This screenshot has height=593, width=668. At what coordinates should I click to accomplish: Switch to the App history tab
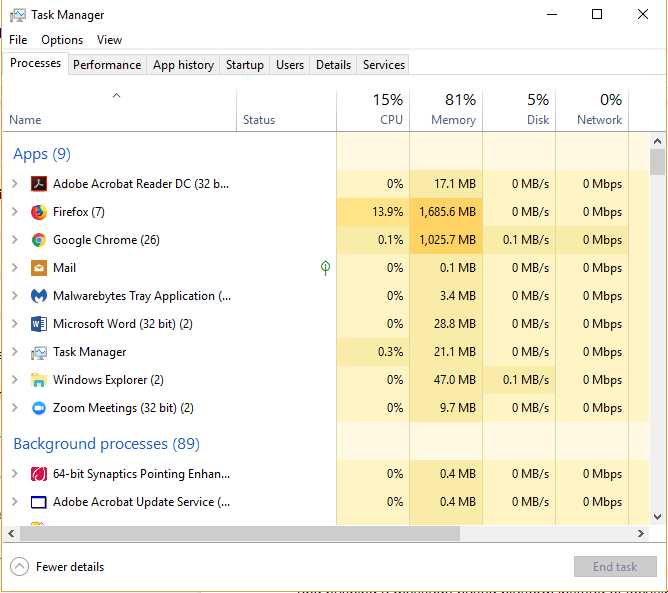183,65
